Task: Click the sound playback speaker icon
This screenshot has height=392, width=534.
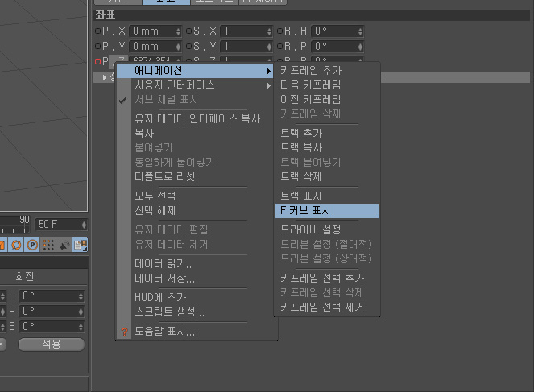Action: click(64, 244)
